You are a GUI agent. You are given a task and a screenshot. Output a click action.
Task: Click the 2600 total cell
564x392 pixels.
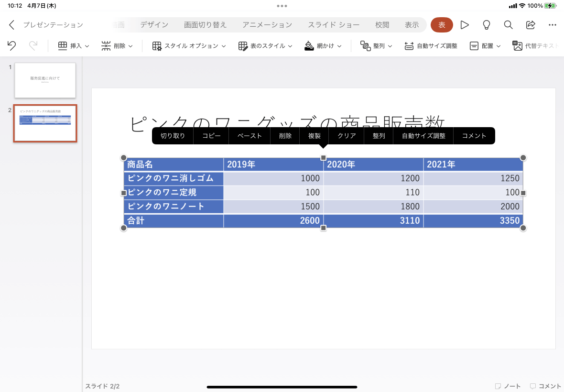click(273, 220)
